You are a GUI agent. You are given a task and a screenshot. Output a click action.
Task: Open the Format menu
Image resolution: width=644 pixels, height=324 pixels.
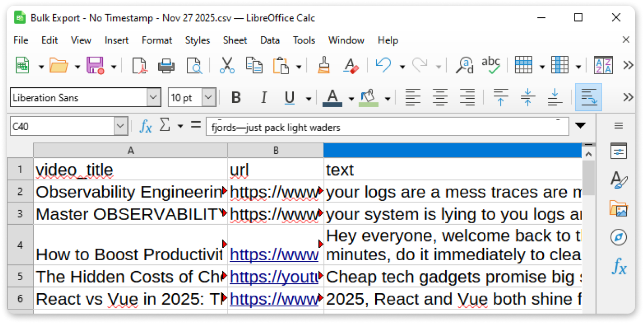tap(157, 40)
